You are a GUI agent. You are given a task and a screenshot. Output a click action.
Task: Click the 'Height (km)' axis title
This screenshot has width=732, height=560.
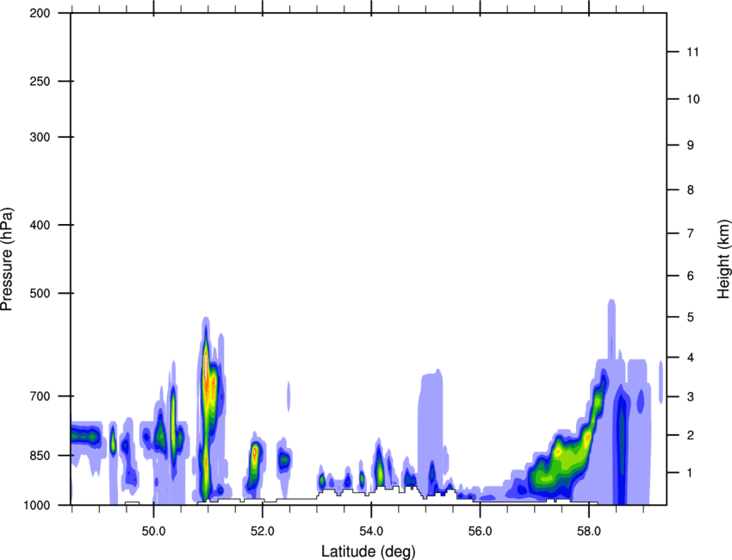(x=723, y=258)
